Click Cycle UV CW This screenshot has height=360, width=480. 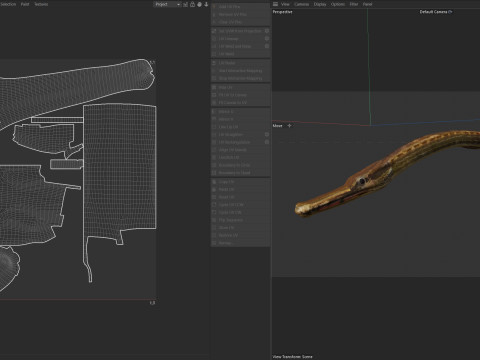(x=240, y=212)
